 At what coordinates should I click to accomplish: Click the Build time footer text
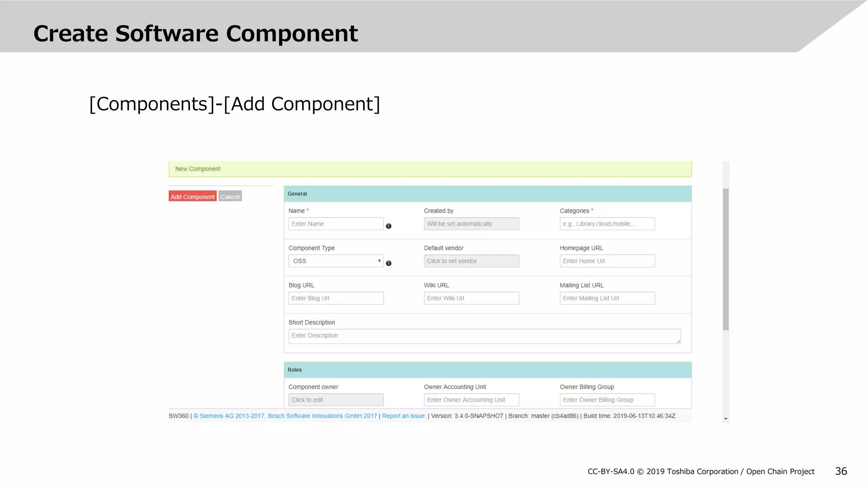[629, 416]
